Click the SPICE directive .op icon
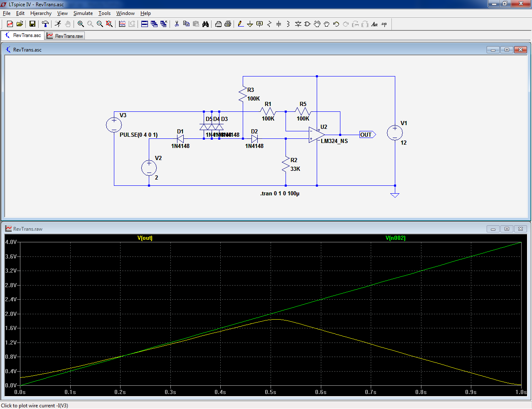Viewport: 532px width, 409px height. coord(384,24)
